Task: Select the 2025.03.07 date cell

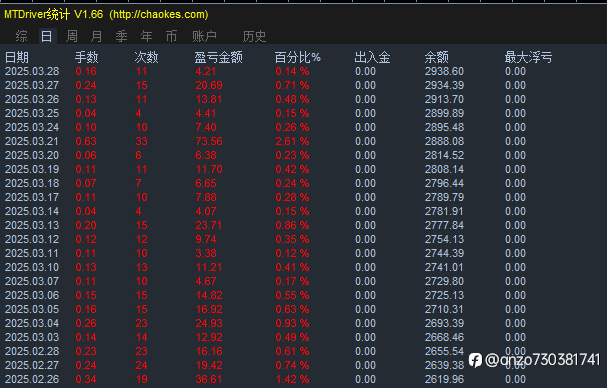Action: 32,281
